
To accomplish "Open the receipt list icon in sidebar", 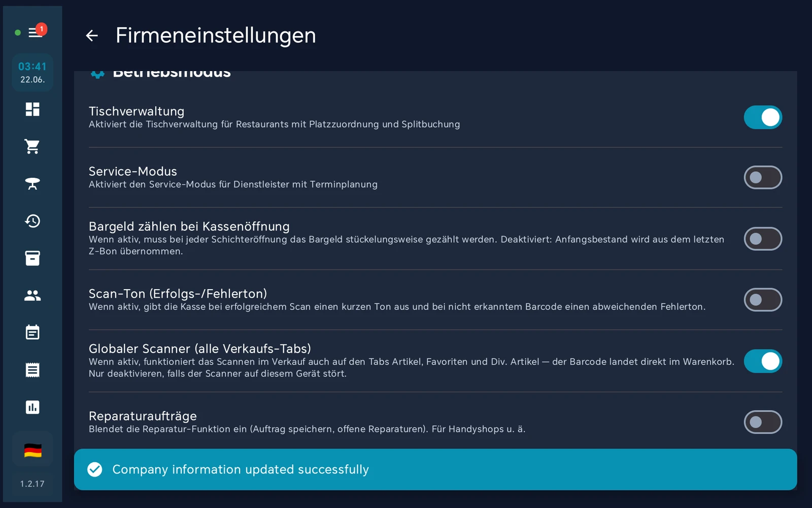I will point(32,370).
